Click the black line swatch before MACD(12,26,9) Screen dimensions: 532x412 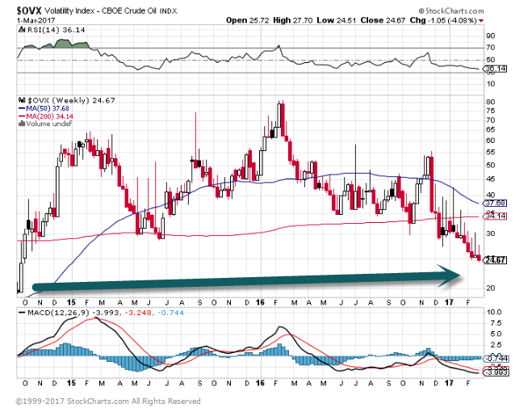coord(22,313)
